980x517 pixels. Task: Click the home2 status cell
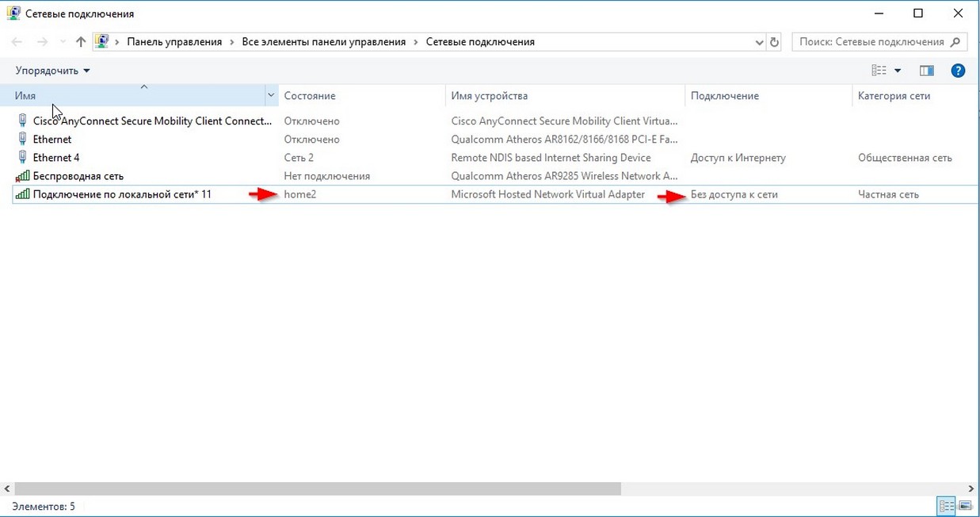coord(300,194)
